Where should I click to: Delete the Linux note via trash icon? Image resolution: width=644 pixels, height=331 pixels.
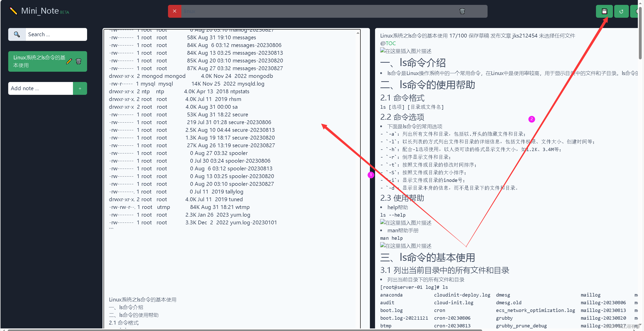(79, 61)
